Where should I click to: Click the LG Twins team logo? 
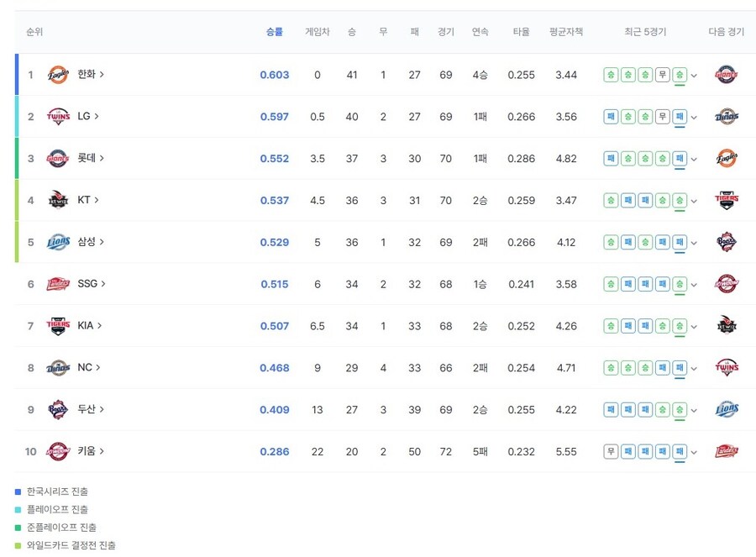click(58, 116)
